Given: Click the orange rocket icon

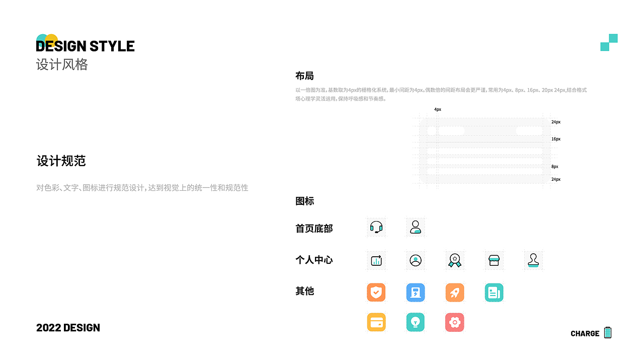Looking at the screenshot, I should pyautogui.click(x=455, y=293).
